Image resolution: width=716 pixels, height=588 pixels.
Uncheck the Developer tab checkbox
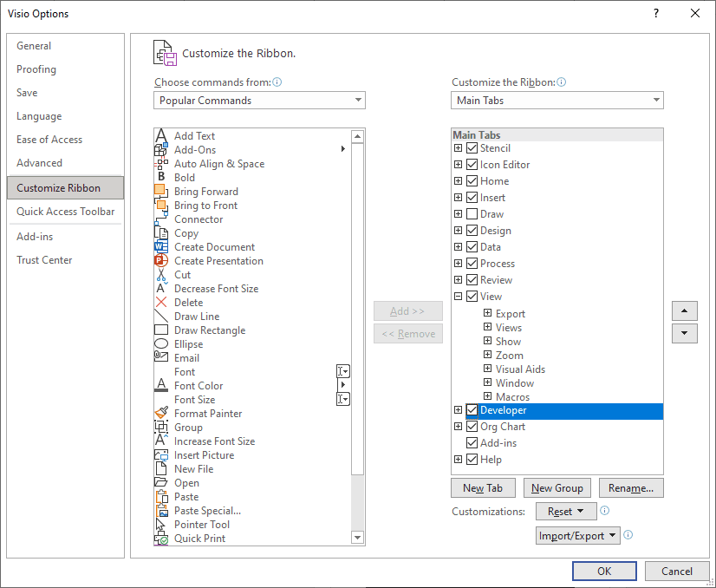pos(472,410)
